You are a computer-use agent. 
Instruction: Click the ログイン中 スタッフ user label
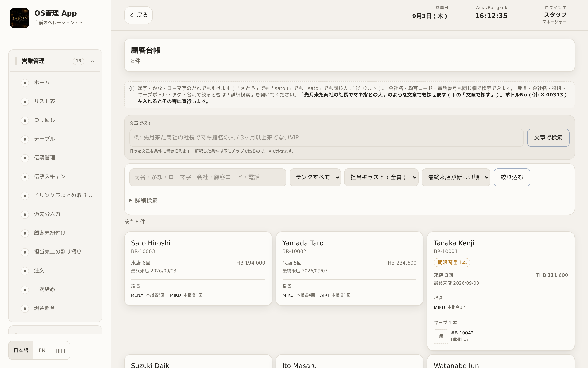[x=555, y=15]
